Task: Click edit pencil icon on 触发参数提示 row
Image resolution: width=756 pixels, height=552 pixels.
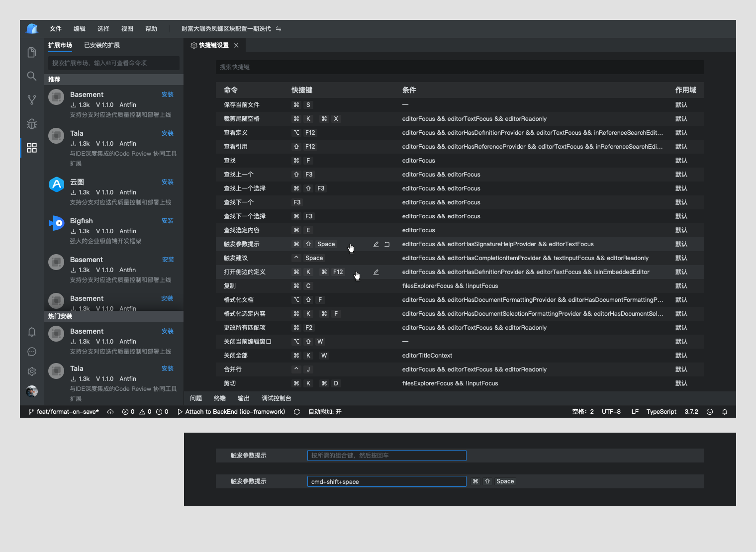Action: pos(376,244)
